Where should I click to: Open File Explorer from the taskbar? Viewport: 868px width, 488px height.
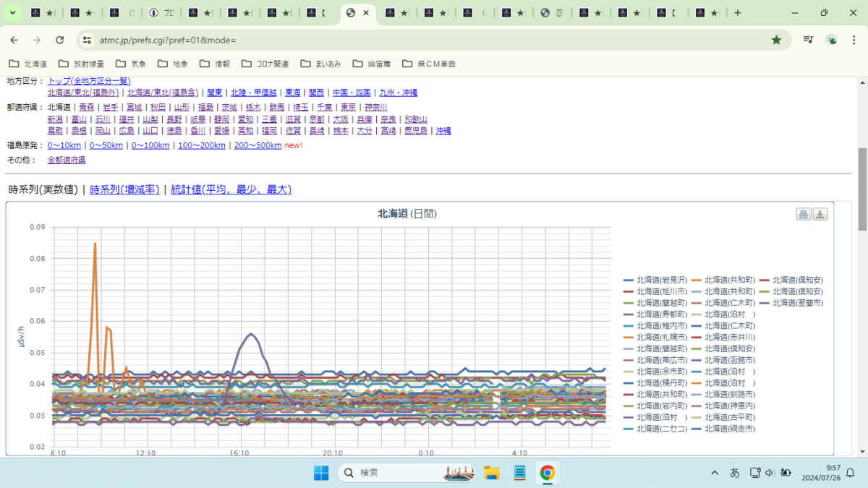click(492, 473)
